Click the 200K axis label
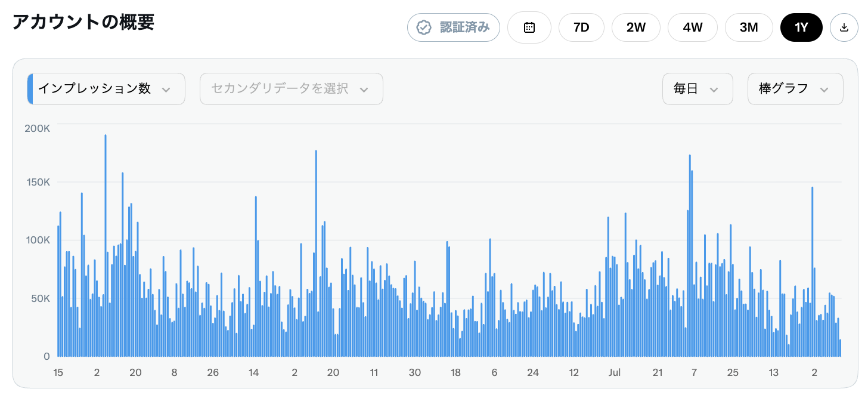868x398 pixels. click(37, 128)
